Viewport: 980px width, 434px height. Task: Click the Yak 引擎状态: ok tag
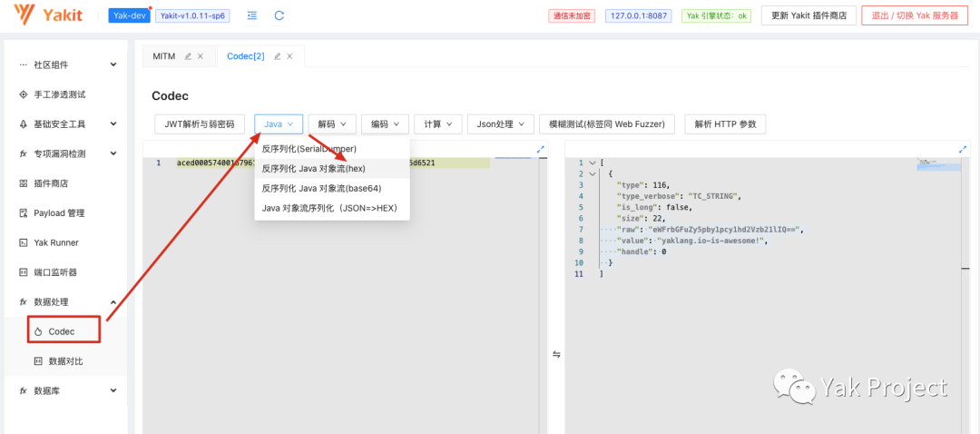pos(716,16)
